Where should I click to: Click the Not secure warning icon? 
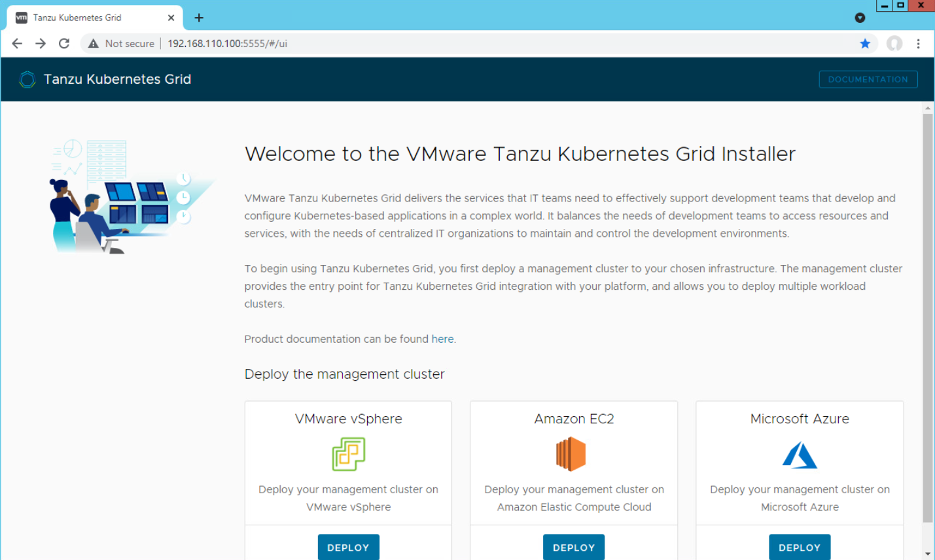(94, 44)
